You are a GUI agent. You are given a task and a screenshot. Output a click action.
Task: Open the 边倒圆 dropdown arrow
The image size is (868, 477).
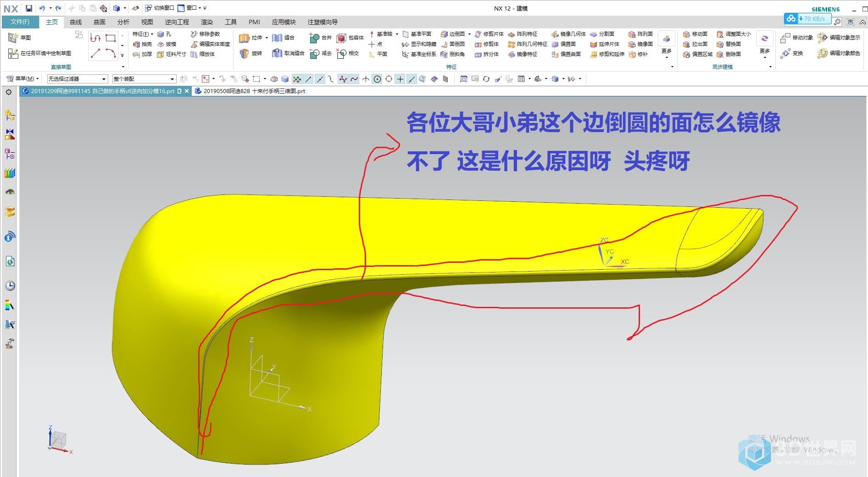469,34
